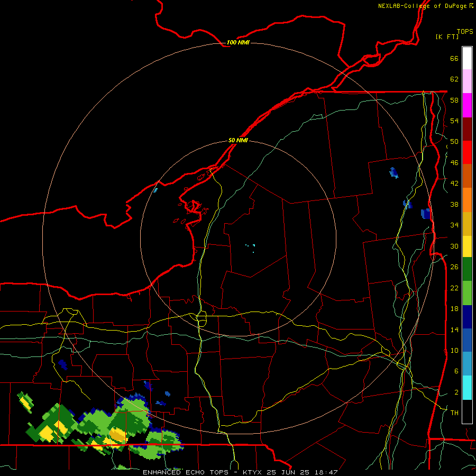Click the legend value '30'
The height and width of the screenshot is (476, 476).
click(454, 246)
